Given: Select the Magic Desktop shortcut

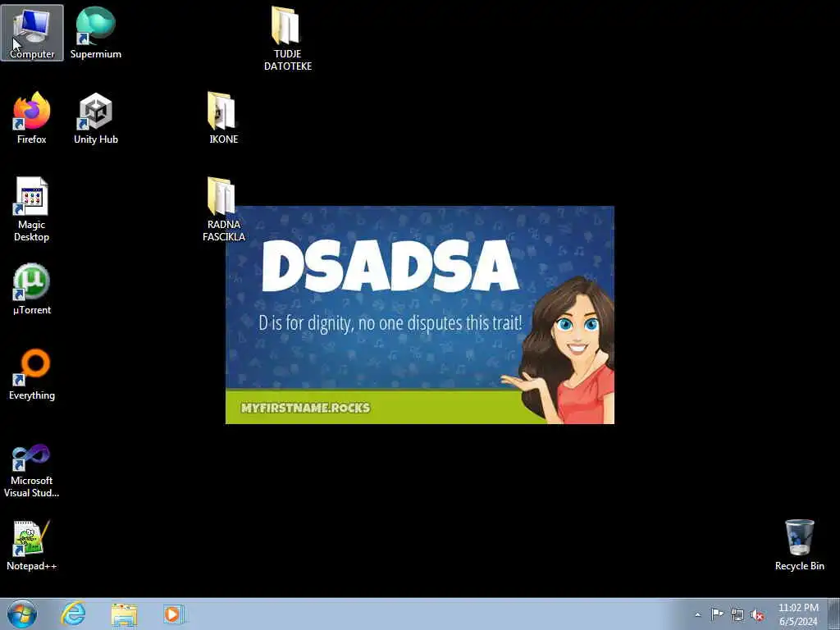Looking at the screenshot, I should point(32,209).
